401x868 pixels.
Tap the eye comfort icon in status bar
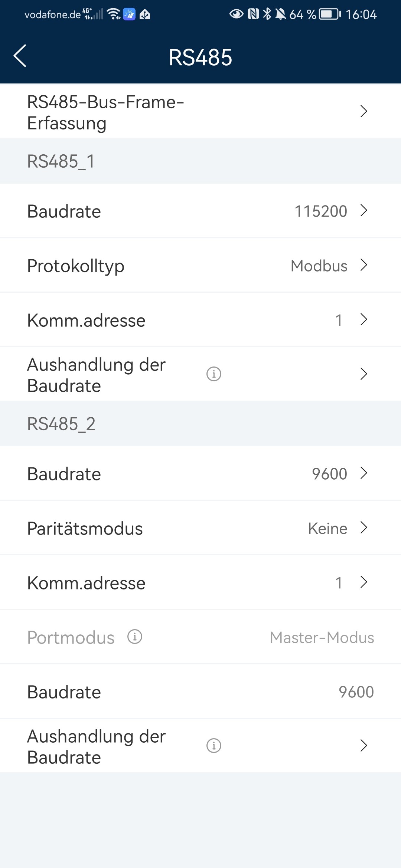(236, 14)
